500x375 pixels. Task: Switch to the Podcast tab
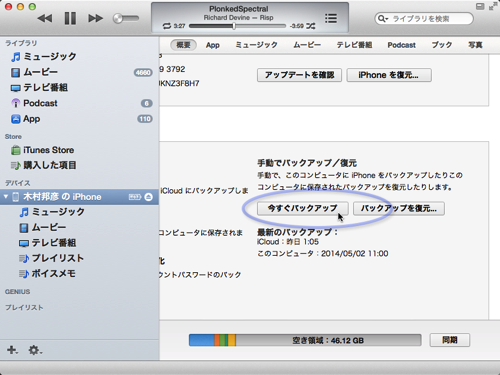coord(401,45)
